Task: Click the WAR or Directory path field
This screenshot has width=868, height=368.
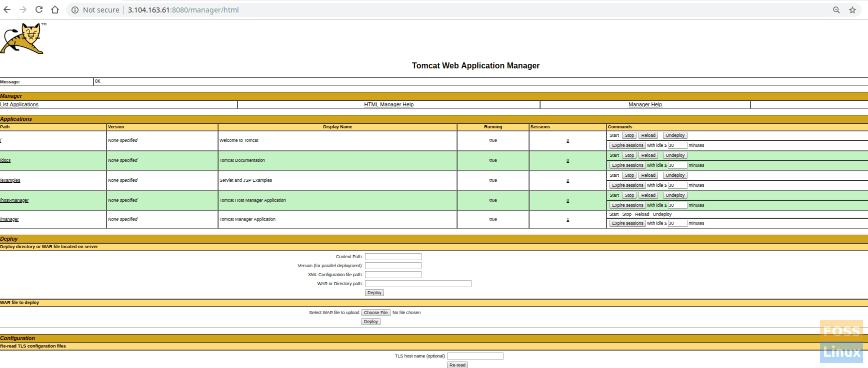Action: 418,284
